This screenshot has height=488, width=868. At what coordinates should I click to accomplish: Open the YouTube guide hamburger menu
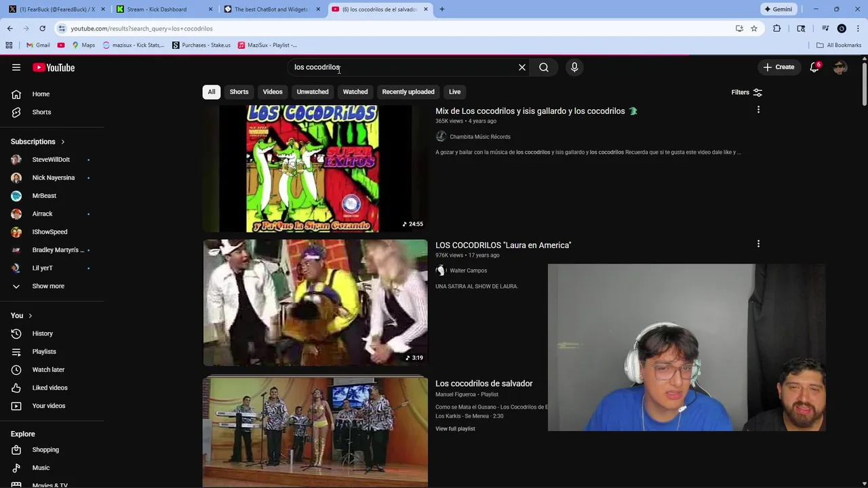16,67
